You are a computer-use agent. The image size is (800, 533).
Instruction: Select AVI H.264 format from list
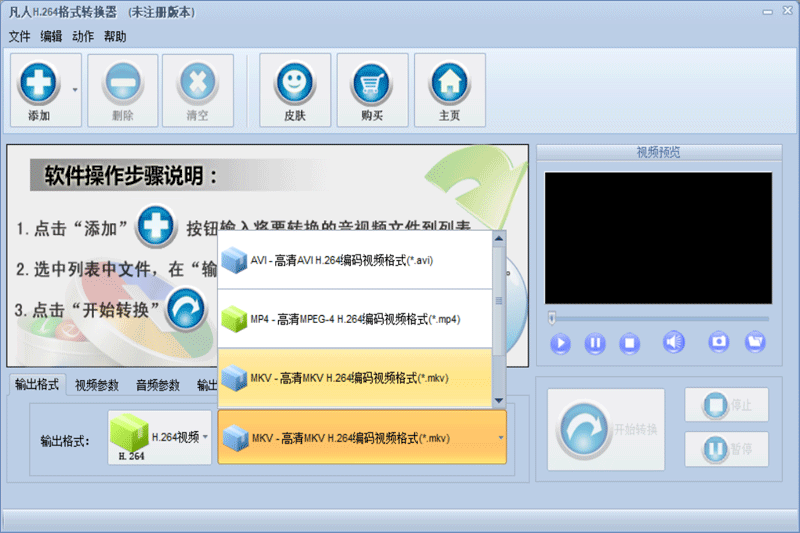[355, 260]
